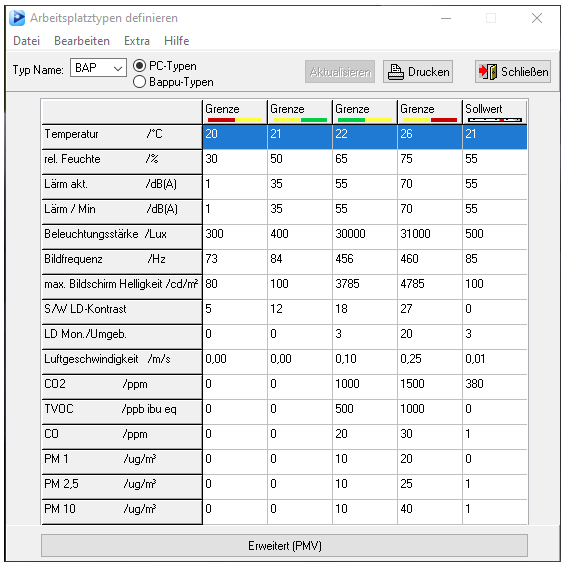Screen dimensions: 565x567
Task: Click S/W LD-Kontrast cell with value 27
Action: [x=430, y=311]
